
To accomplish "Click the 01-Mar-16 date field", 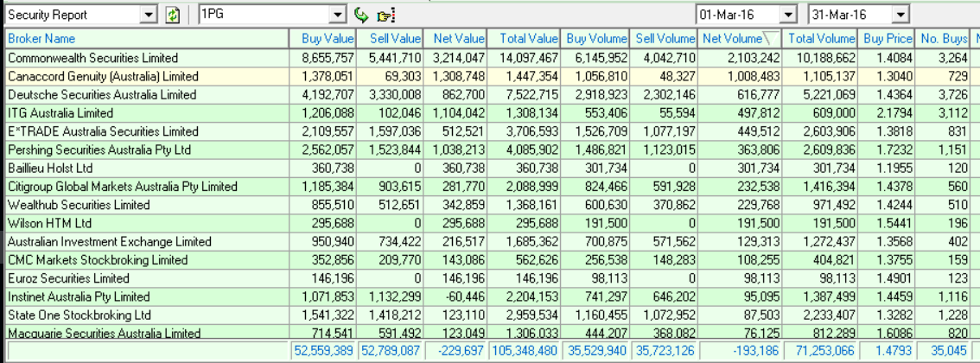I will (739, 15).
